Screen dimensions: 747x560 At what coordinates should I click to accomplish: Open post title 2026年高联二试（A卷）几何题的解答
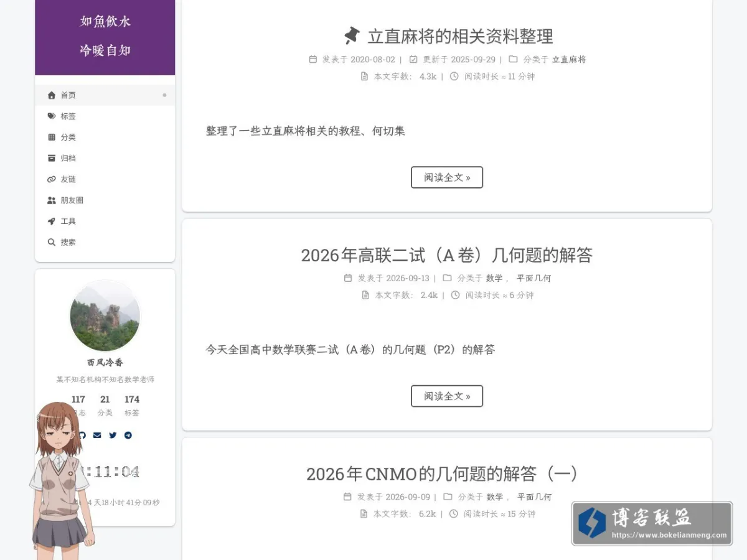(447, 255)
